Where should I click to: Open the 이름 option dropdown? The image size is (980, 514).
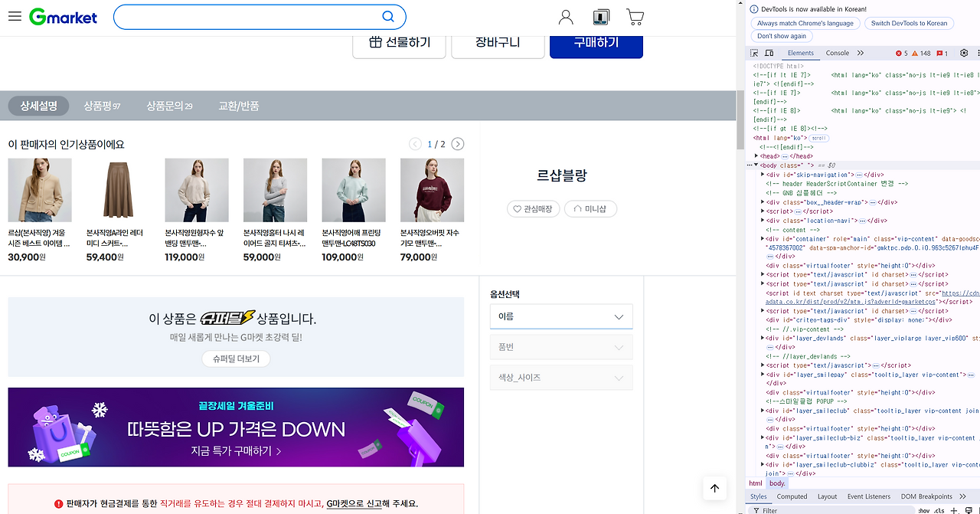coord(561,316)
